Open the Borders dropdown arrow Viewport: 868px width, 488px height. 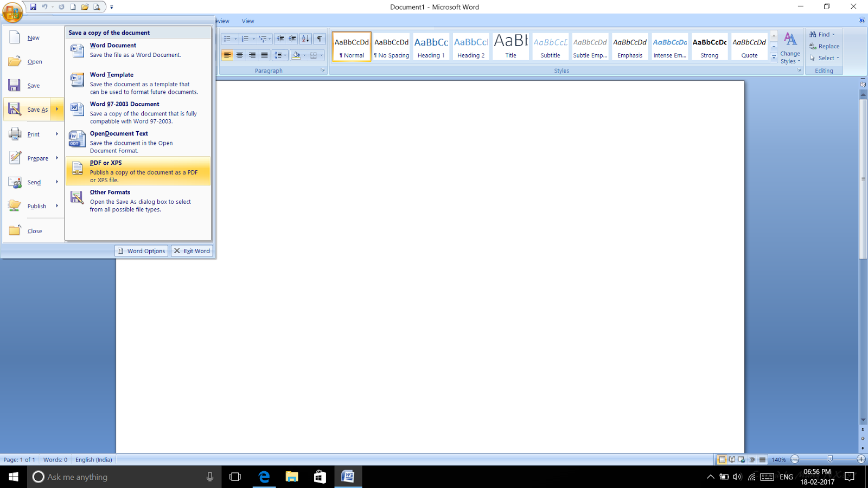click(x=322, y=55)
